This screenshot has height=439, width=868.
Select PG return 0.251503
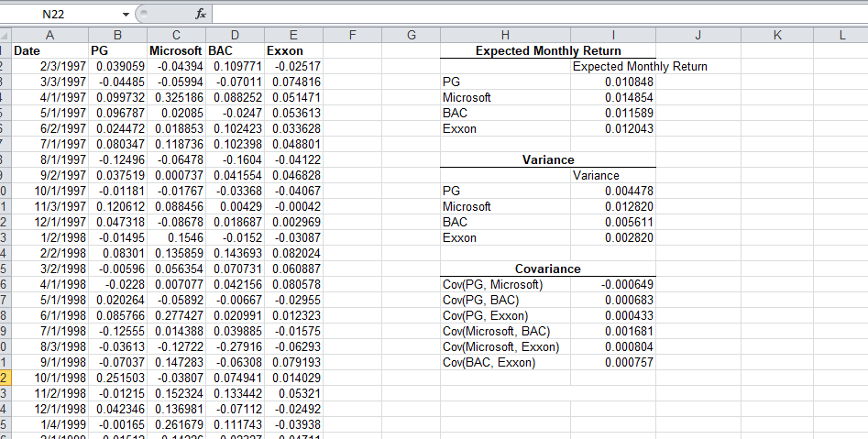click(x=118, y=379)
